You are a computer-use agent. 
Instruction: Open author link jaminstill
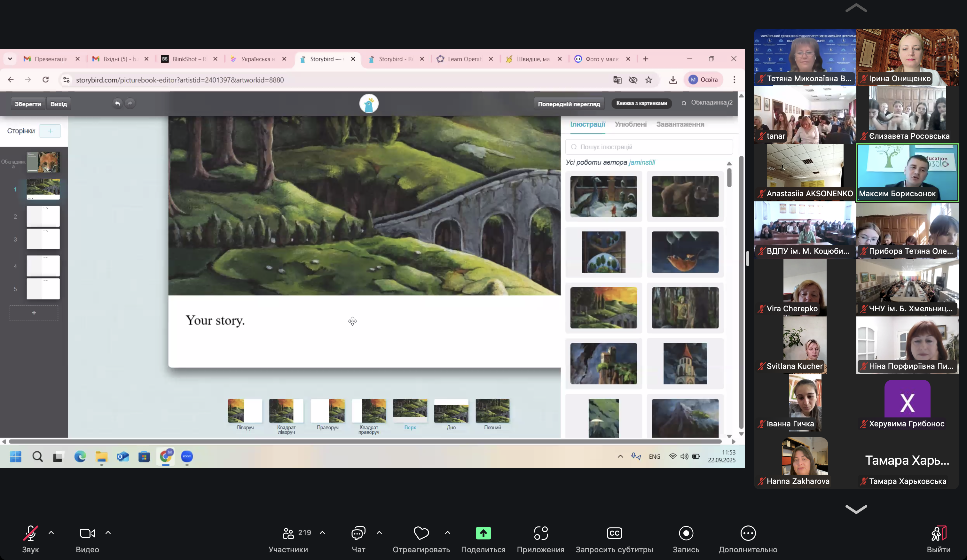click(642, 162)
